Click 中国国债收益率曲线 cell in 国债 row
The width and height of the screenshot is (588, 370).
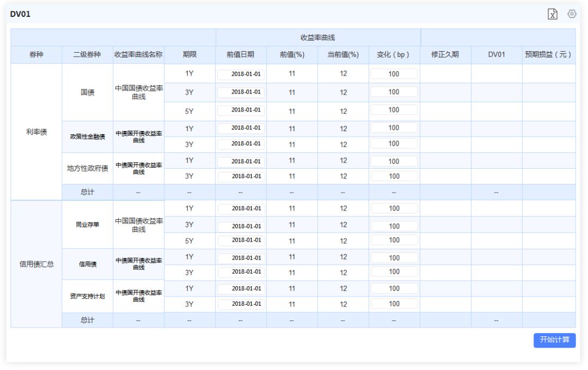pyautogui.click(x=138, y=92)
